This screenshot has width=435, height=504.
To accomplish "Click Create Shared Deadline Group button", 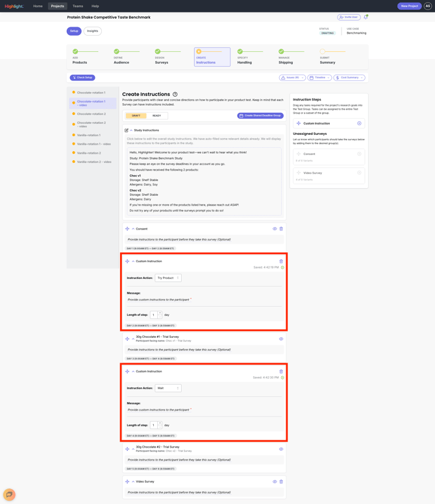I will click(260, 115).
